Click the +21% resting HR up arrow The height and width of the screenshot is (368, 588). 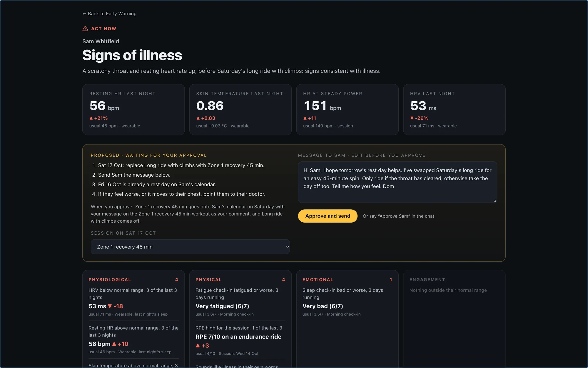pyautogui.click(x=91, y=118)
